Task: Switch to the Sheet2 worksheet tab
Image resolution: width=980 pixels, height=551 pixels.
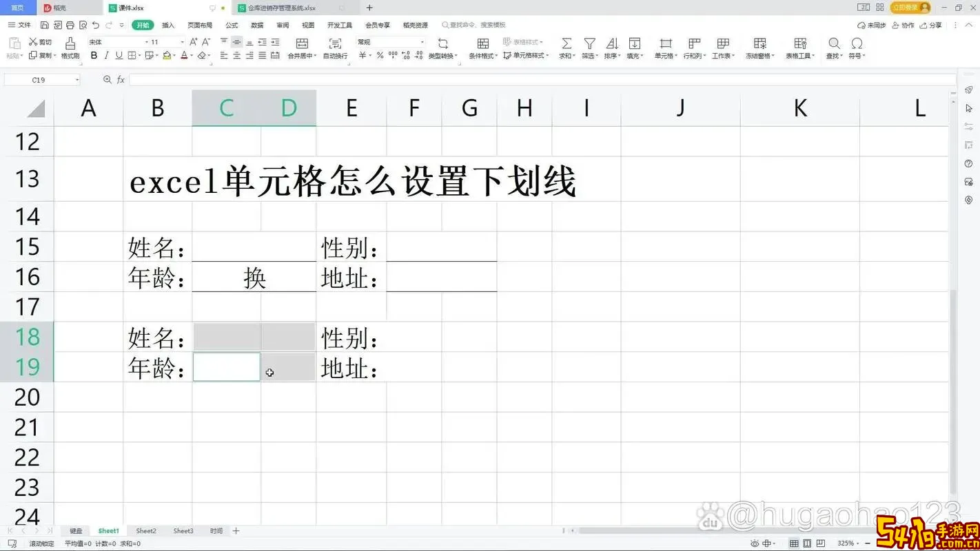Action: [146, 531]
